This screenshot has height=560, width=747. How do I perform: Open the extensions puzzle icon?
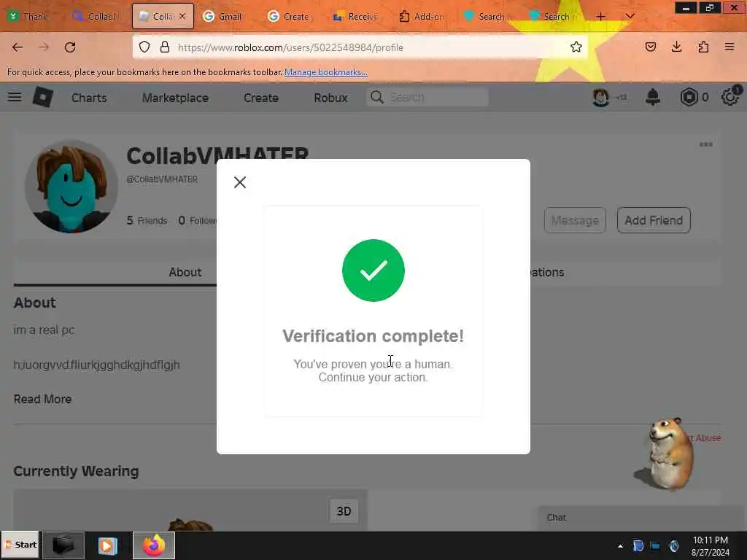[703, 47]
